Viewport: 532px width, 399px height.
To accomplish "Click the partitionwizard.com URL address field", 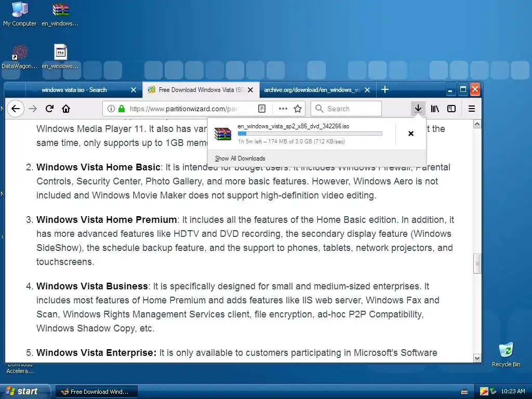I will pos(183,109).
